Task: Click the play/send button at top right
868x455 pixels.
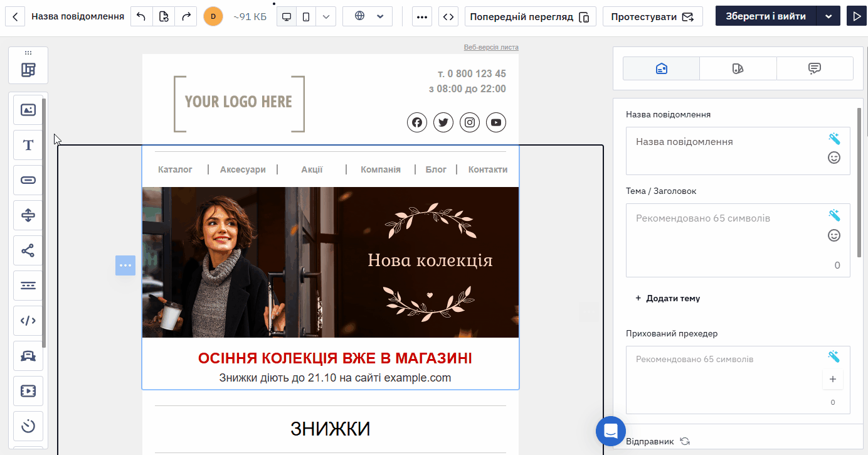Action: tap(856, 16)
